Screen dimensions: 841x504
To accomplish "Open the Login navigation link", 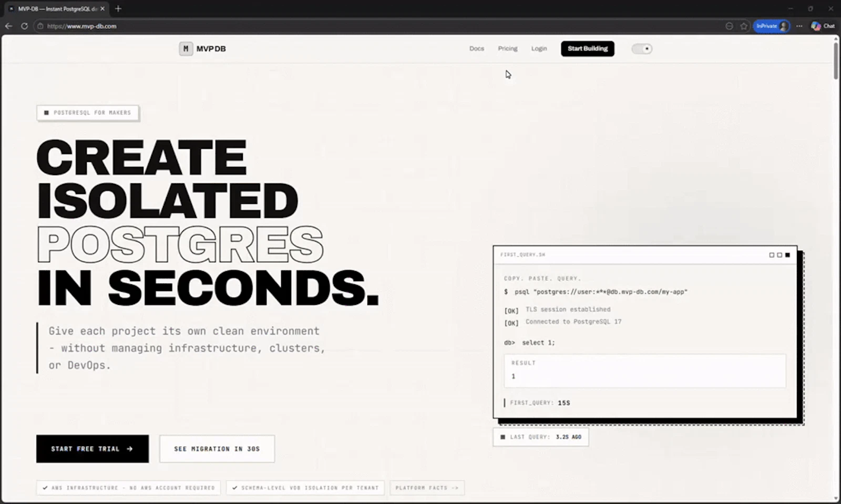I will (539, 48).
